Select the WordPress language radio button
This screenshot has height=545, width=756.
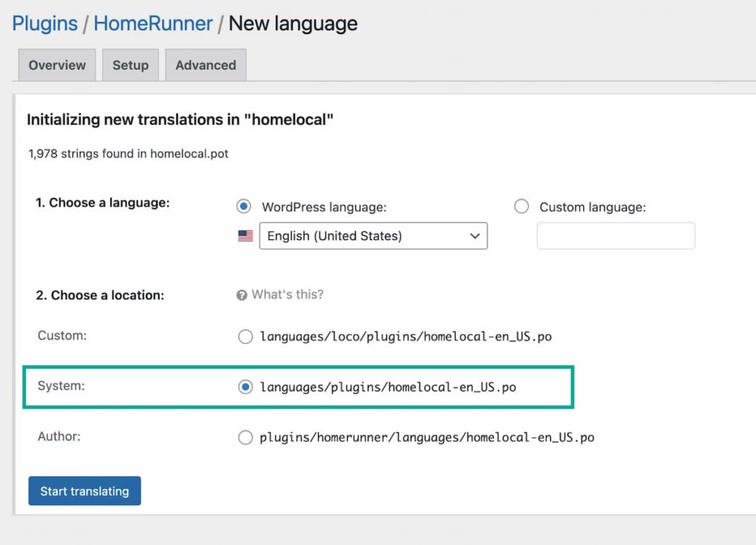click(x=244, y=207)
